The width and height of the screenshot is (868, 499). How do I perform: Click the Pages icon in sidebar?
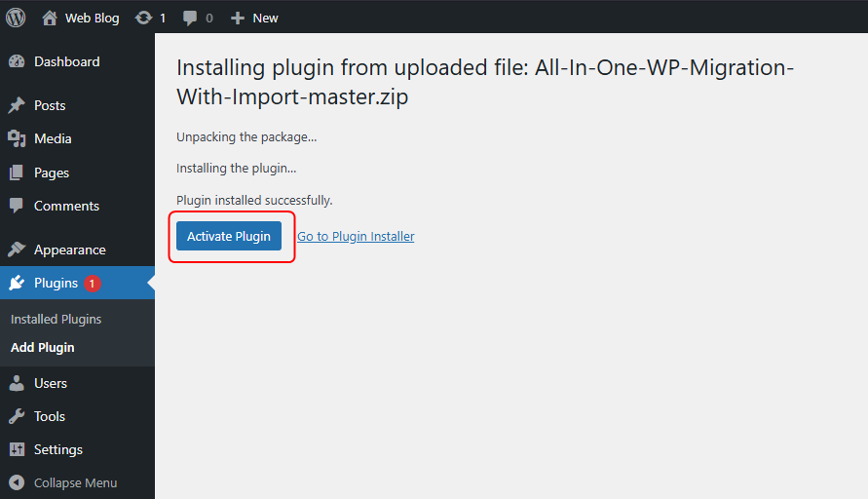[x=17, y=173]
